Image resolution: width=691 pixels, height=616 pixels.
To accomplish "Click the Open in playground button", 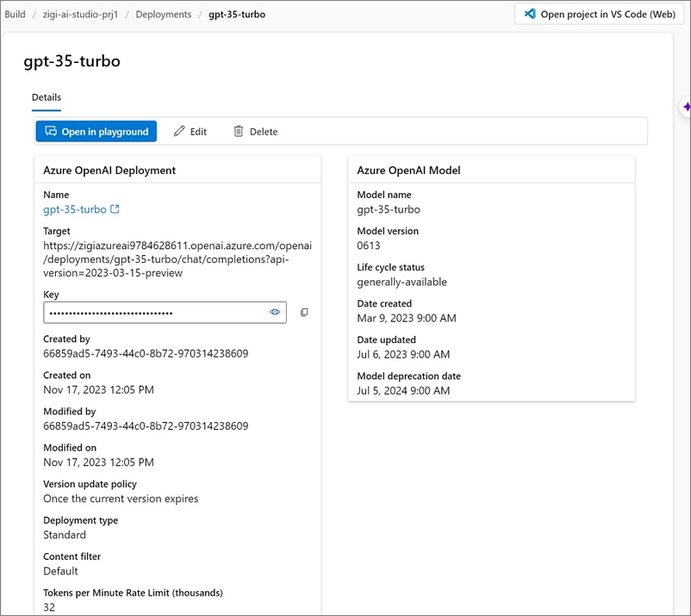I will 96,131.
